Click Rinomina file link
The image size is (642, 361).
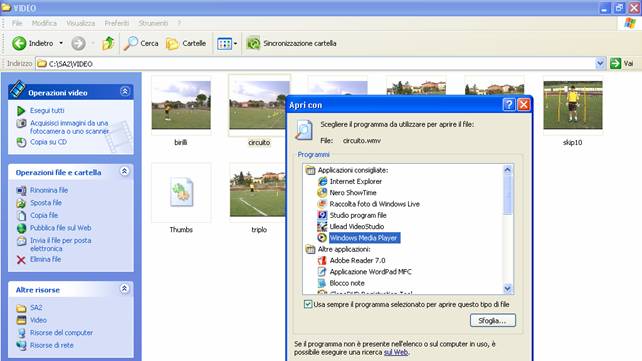pyautogui.click(x=49, y=190)
